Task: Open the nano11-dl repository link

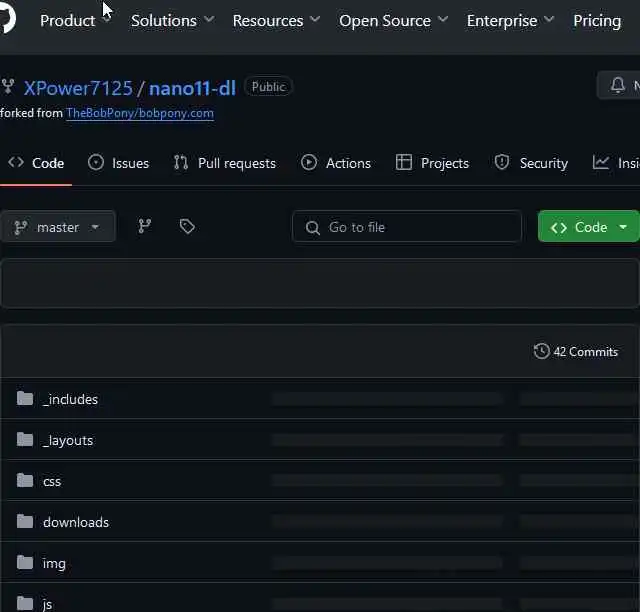Action: [x=192, y=88]
